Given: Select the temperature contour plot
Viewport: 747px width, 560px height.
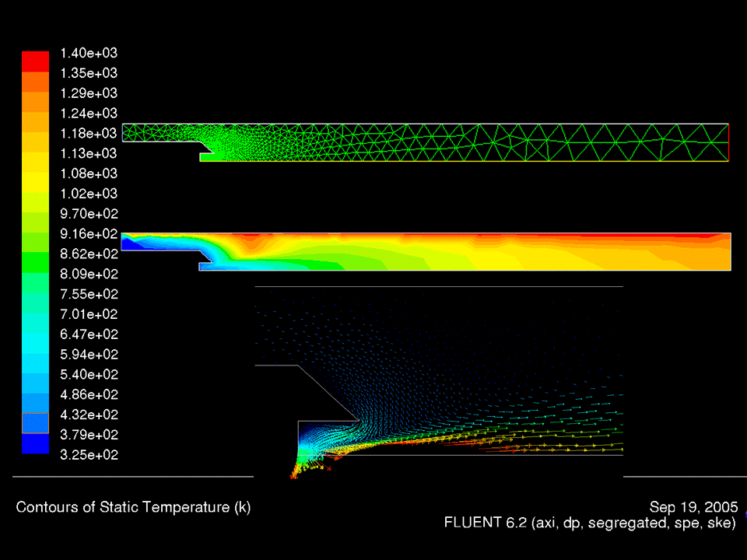Looking at the screenshot, I should (x=428, y=249).
